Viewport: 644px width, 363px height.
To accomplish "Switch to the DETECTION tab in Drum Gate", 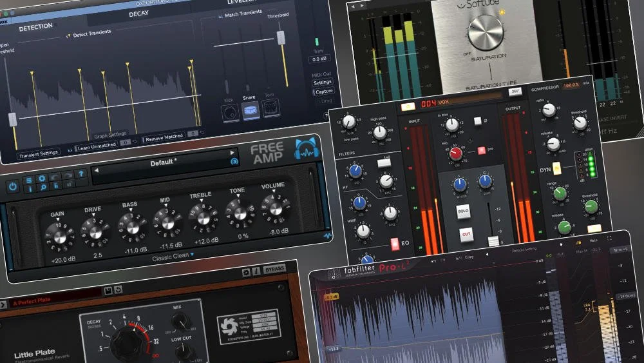I will click(x=35, y=27).
